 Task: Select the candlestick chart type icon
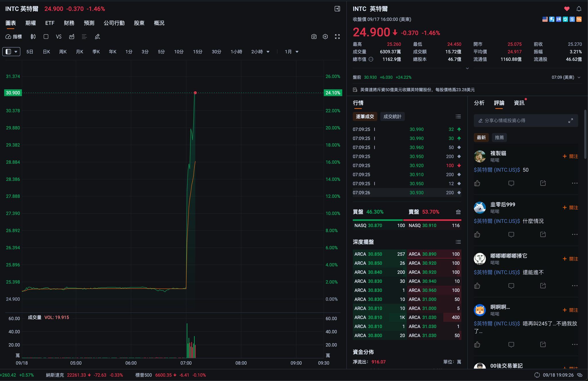33,37
